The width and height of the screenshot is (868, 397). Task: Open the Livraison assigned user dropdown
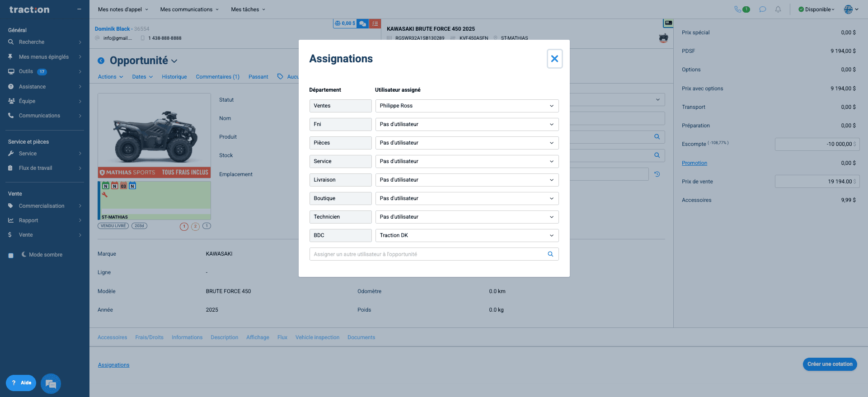click(x=467, y=180)
